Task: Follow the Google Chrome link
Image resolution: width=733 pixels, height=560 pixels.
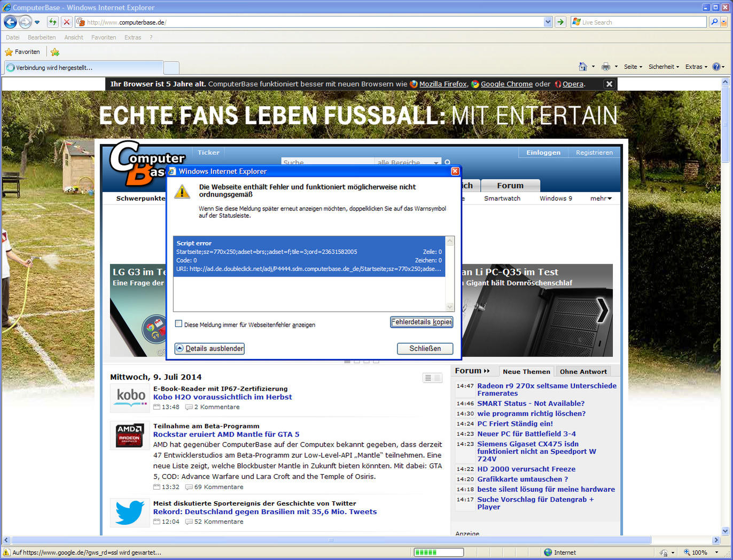Action: [506, 84]
